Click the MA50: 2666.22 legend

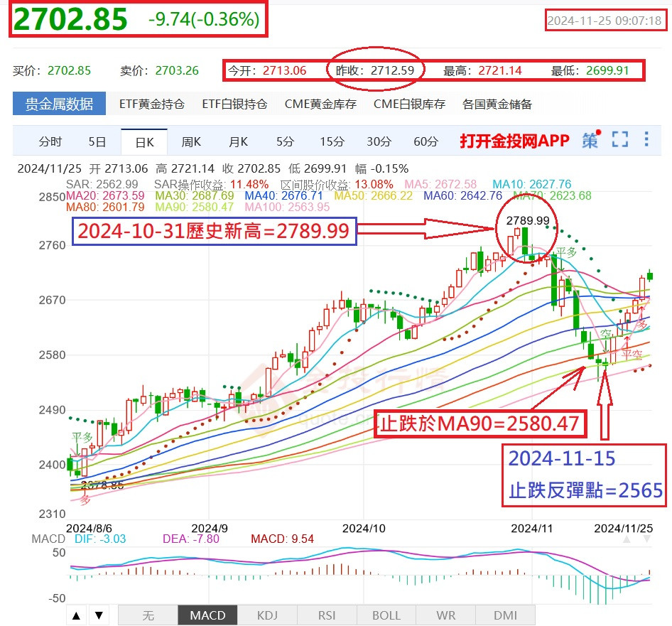373,195
